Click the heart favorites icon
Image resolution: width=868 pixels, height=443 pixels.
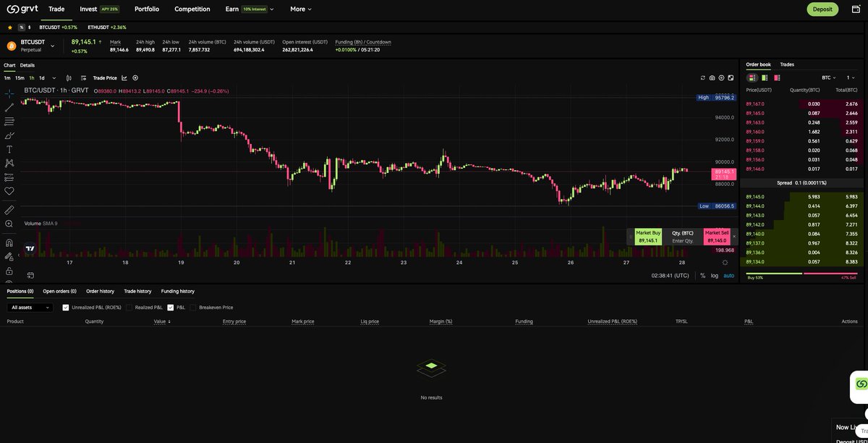tap(9, 191)
